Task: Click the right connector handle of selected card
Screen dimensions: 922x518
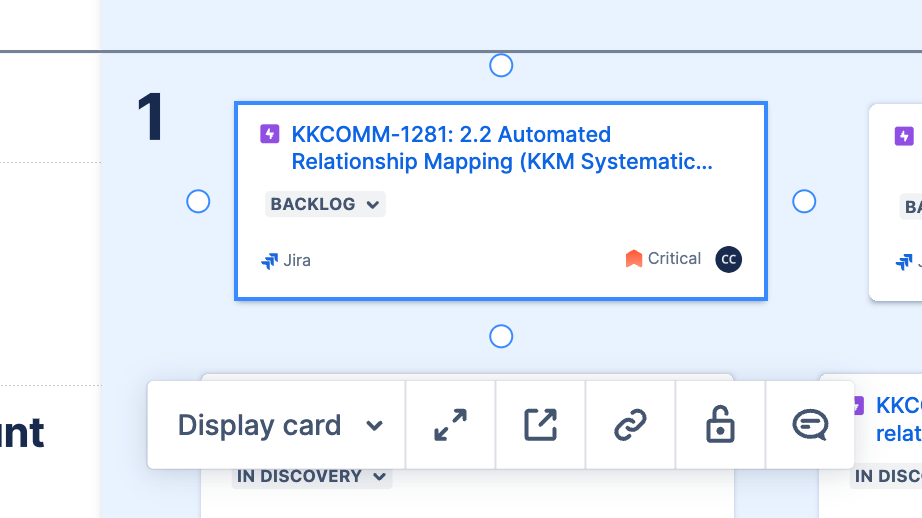Action: pos(804,202)
